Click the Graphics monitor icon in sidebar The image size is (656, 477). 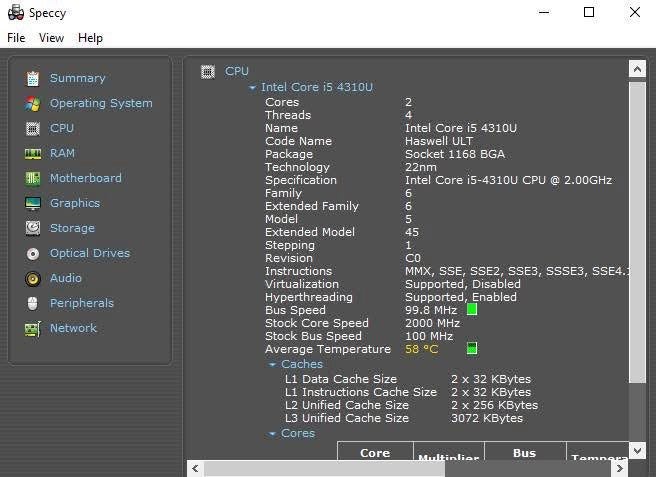pyautogui.click(x=33, y=204)
